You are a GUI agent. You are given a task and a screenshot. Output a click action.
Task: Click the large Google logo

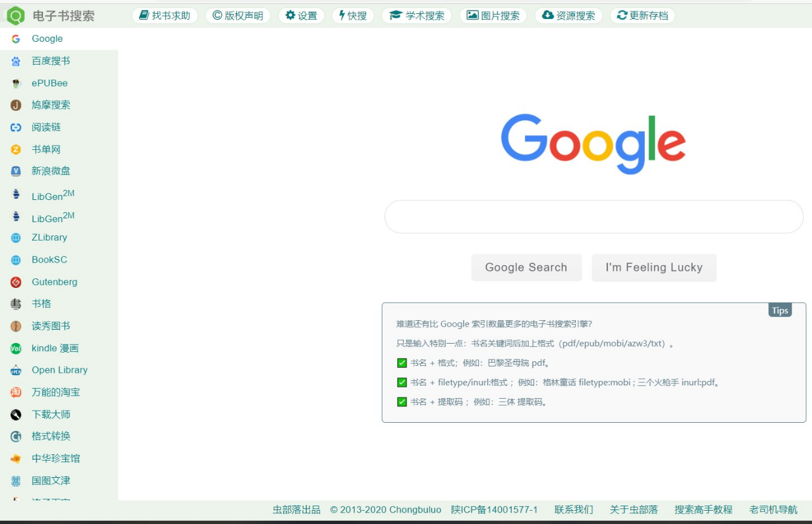click(x=593, y=144)
